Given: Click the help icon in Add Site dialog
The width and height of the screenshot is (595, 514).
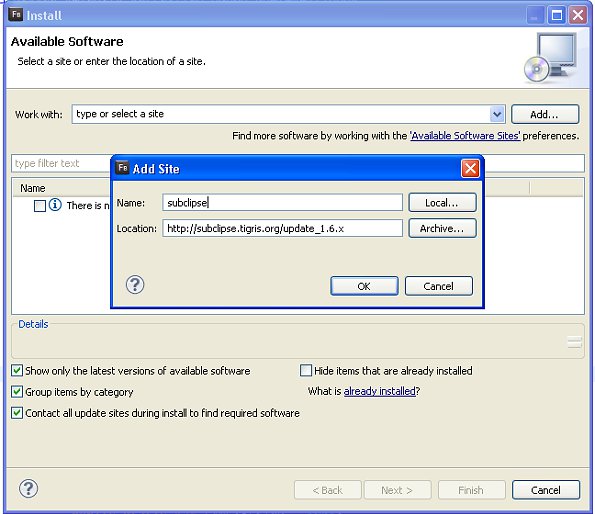Looking at the screenshot, I should (135, 285).
